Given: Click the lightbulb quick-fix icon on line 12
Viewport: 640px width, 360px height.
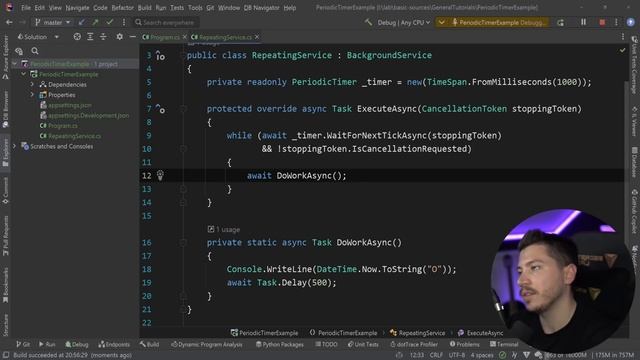Looking at the screenshot, I should click(160, 176).
